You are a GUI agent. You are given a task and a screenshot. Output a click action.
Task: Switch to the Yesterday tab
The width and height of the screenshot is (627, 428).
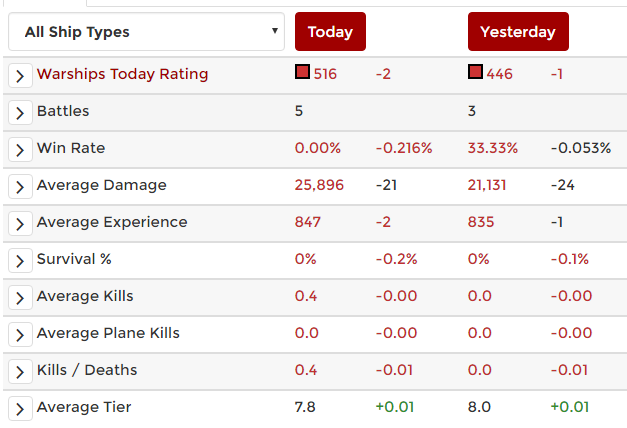pyautogui.click(x=517, y=32)
